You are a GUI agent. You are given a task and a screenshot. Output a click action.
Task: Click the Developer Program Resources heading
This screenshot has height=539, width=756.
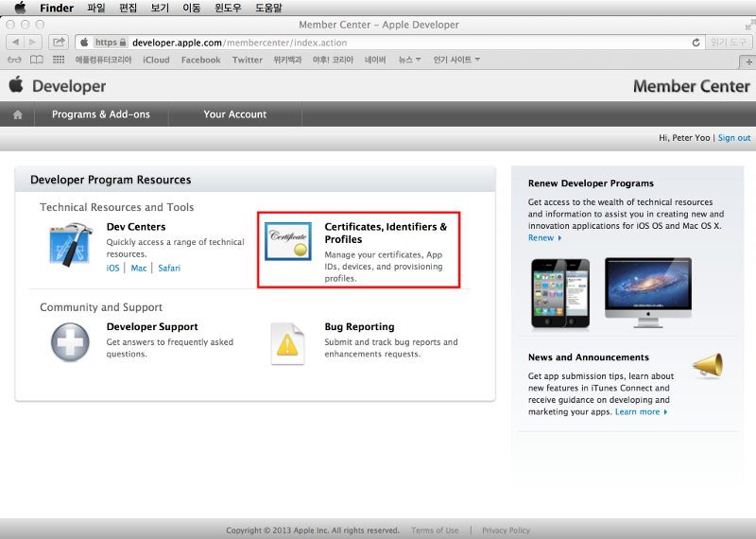point(111,180)
